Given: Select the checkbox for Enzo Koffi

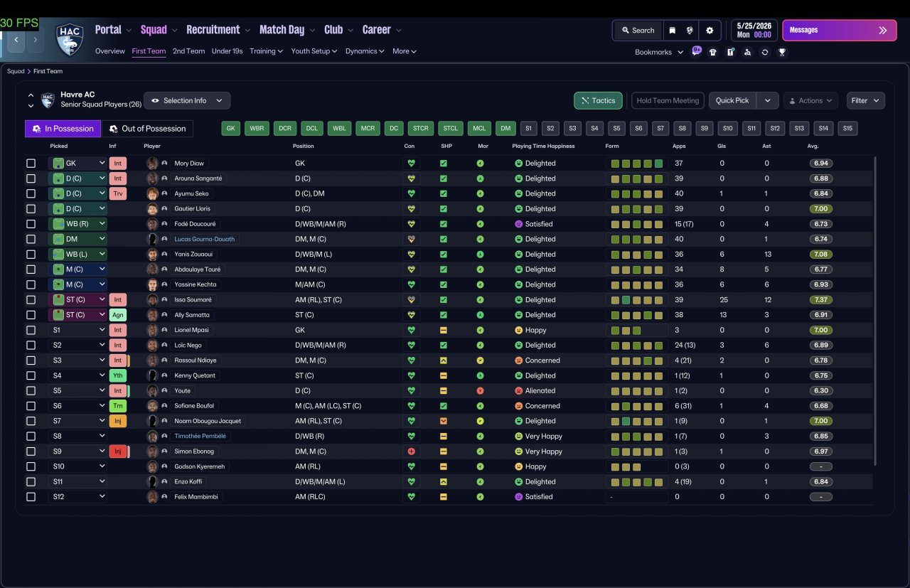Looking at the screenshot, I should (31, 482).
